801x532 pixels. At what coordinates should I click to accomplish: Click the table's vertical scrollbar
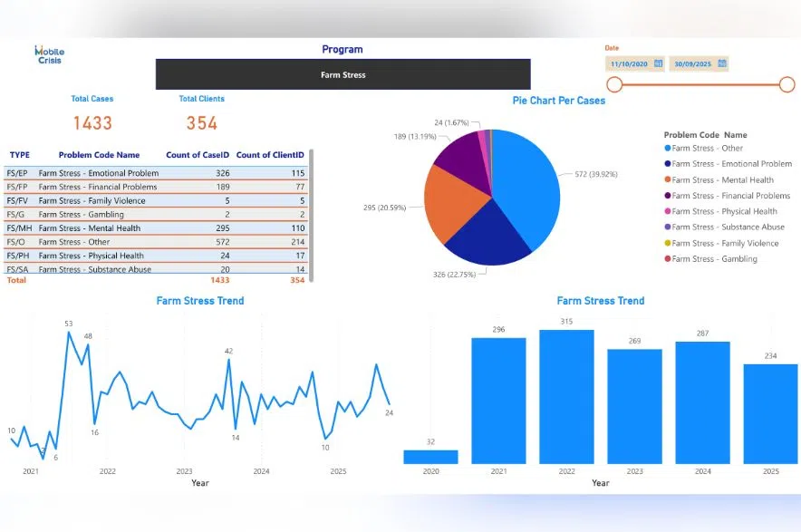[x=312, y=208]
